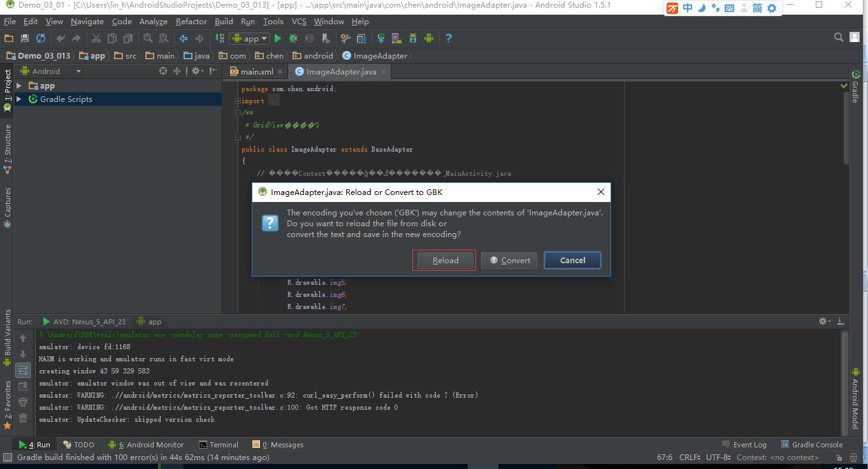
Task: Open the UTF-8 file encoding selector
Action: pyautogui.click(x=718, y=458)
